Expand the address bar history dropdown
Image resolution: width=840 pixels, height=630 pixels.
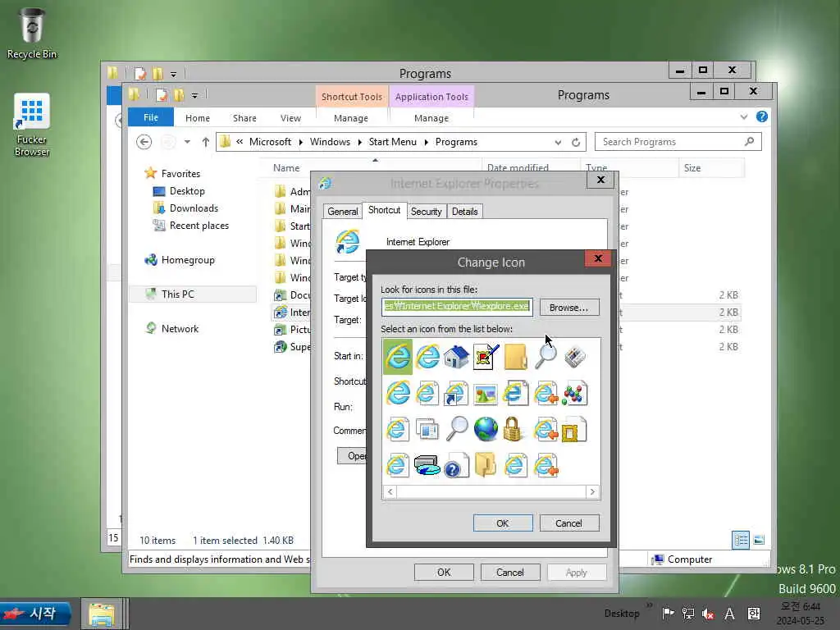point(558,143)
